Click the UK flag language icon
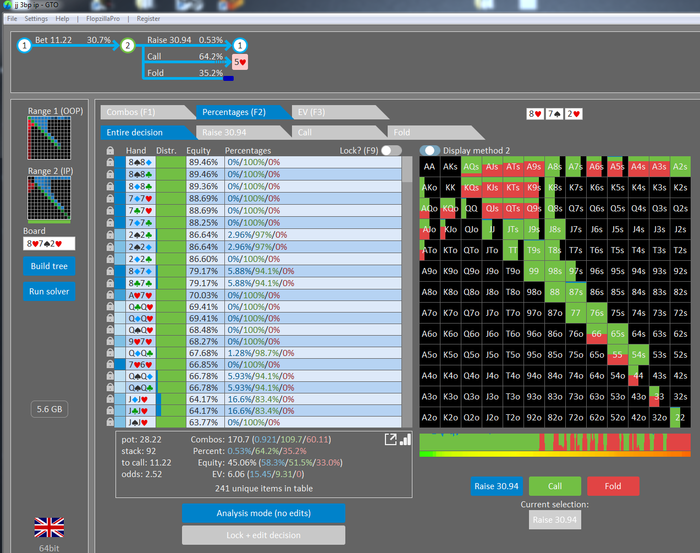The width and height of the screenshot is (700, 553). point(49,527)
